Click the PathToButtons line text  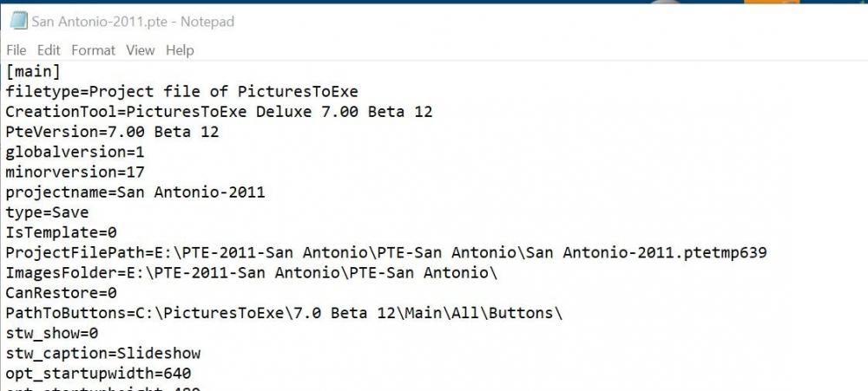283,313
